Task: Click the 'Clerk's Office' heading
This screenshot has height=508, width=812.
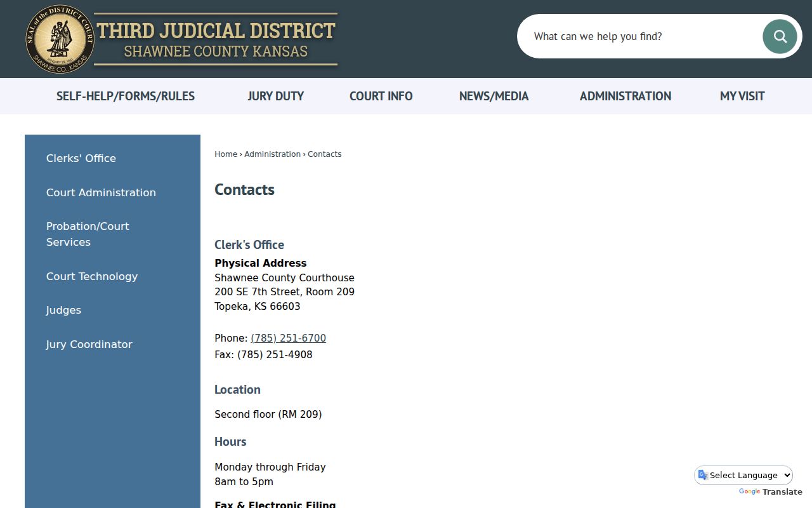Action: pos(249,244)
